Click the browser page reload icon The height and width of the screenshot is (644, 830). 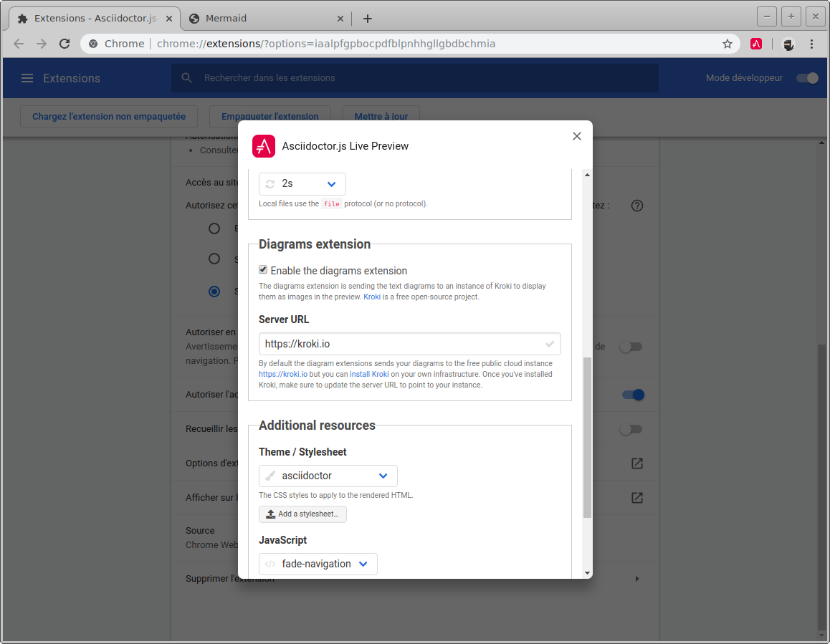point(65,44)
